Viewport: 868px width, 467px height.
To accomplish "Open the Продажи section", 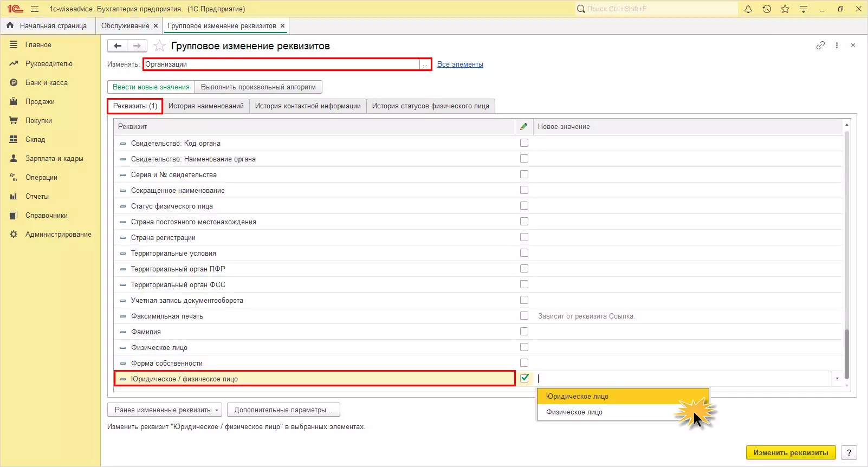I will click(40, 102).
